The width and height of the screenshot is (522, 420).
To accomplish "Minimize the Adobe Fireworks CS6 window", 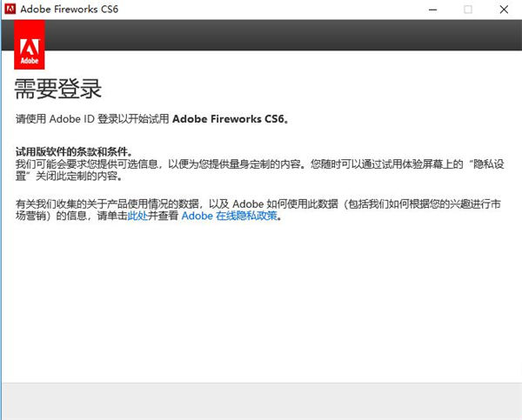I will [432, 10].
